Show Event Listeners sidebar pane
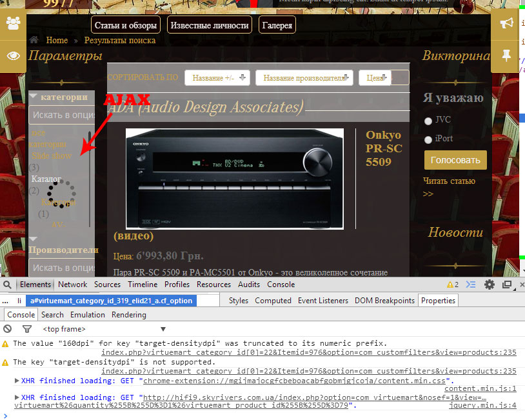 (x=322, y=301)
